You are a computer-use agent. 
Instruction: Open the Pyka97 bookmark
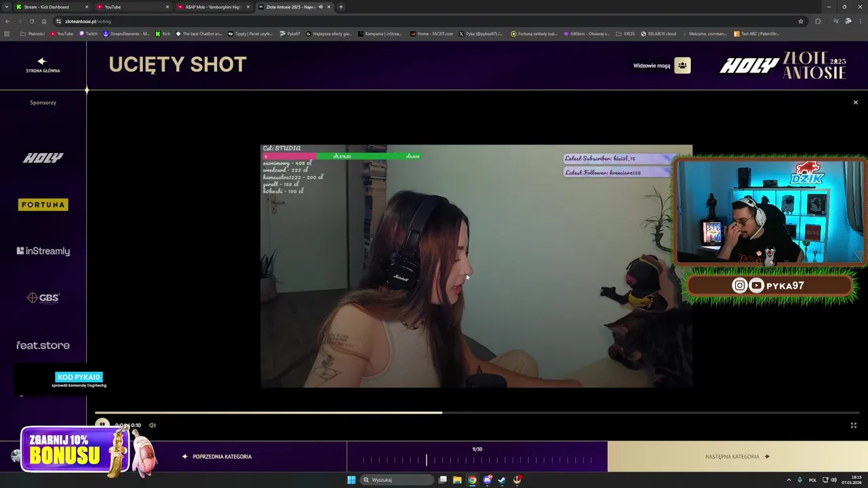[290, 34]
